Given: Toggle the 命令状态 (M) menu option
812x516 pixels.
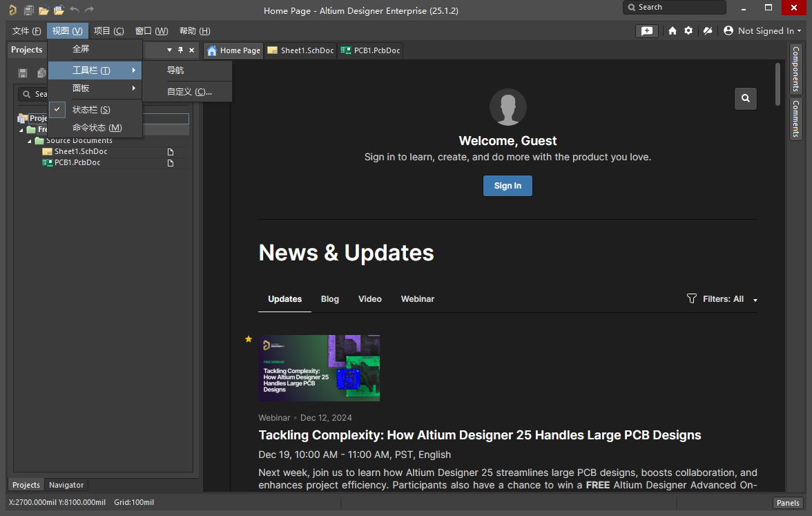Looking at the screenshot, I should coord(95,127).
